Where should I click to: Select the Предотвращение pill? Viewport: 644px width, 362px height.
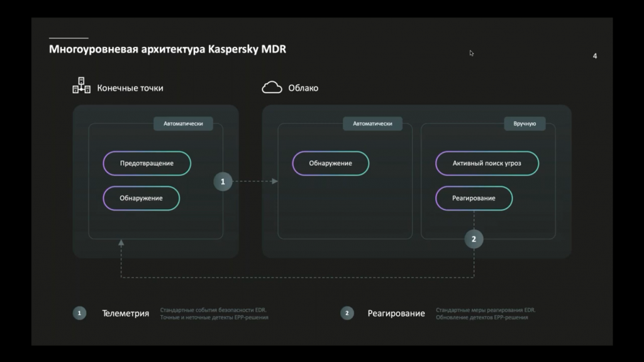(147, 163)
